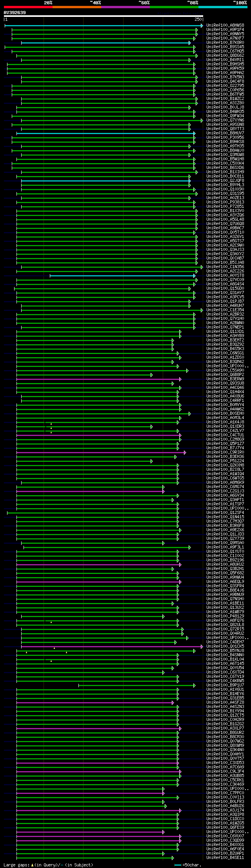Image resolution: width=251 pixels, height=868 pixels.
Task: Select the UniRef100_O22795 label
Action: point(225,86)
